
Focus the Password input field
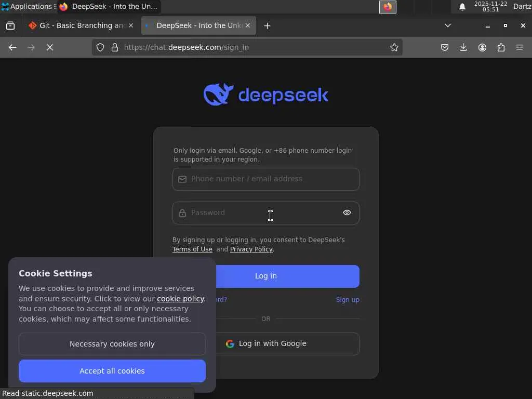tap(265, 213)
